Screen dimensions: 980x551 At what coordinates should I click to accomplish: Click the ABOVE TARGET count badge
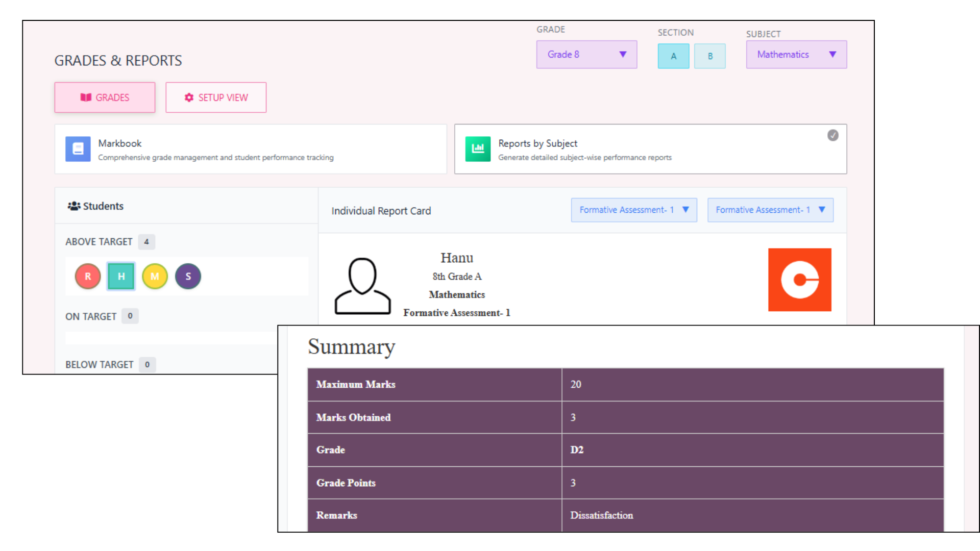coord(146,242)
